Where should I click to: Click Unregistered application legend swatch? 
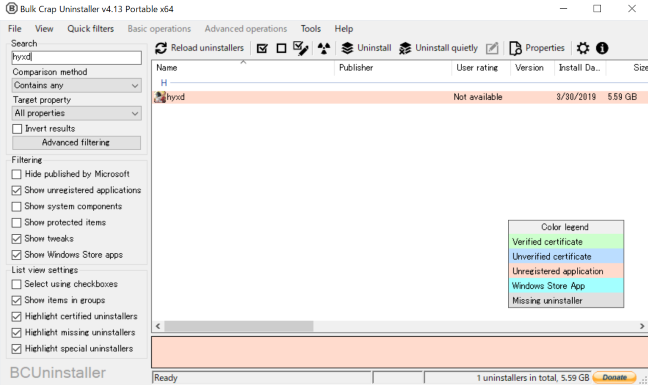point(566,271)
